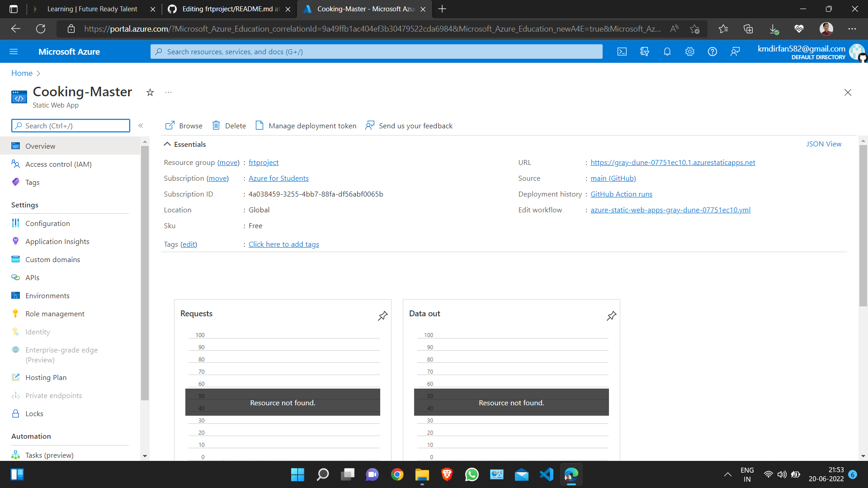
Task: Click here to add tags link
Action: pos(284,244)
